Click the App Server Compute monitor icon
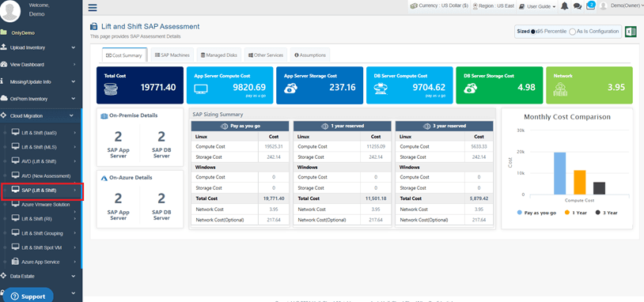644x302 pixels. (x=201, y=89)
